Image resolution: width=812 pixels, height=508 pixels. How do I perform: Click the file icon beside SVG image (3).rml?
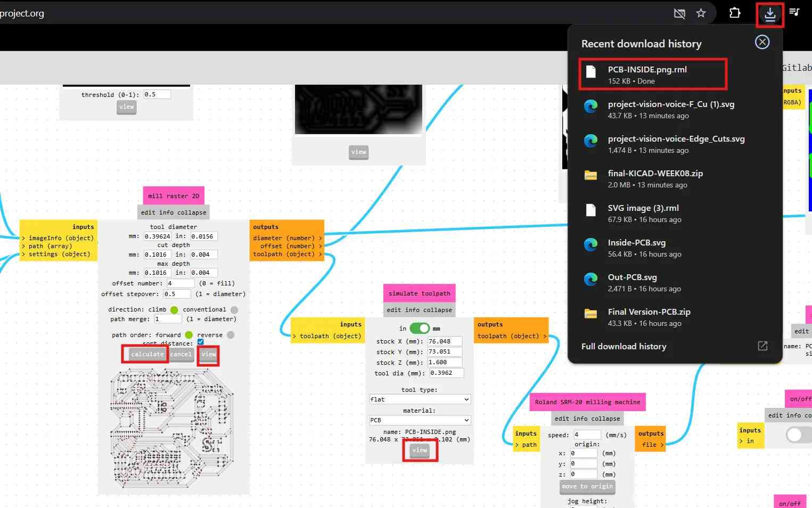pos(590,210)
